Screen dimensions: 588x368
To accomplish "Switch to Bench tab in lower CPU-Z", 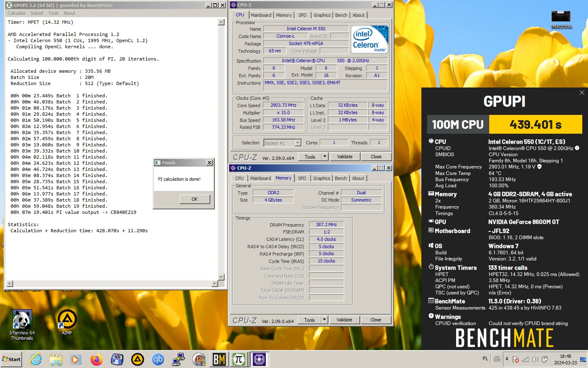I will 341,178.
